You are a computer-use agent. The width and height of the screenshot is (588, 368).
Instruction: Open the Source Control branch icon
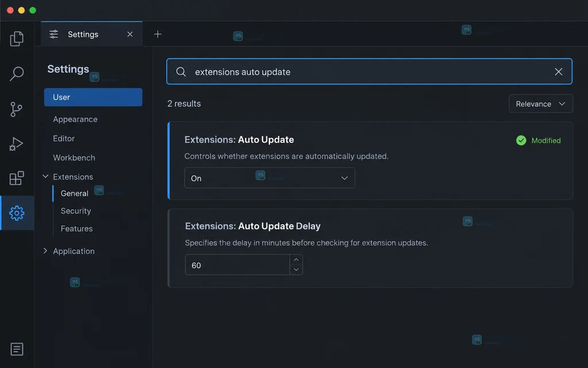tap(16, 109)
